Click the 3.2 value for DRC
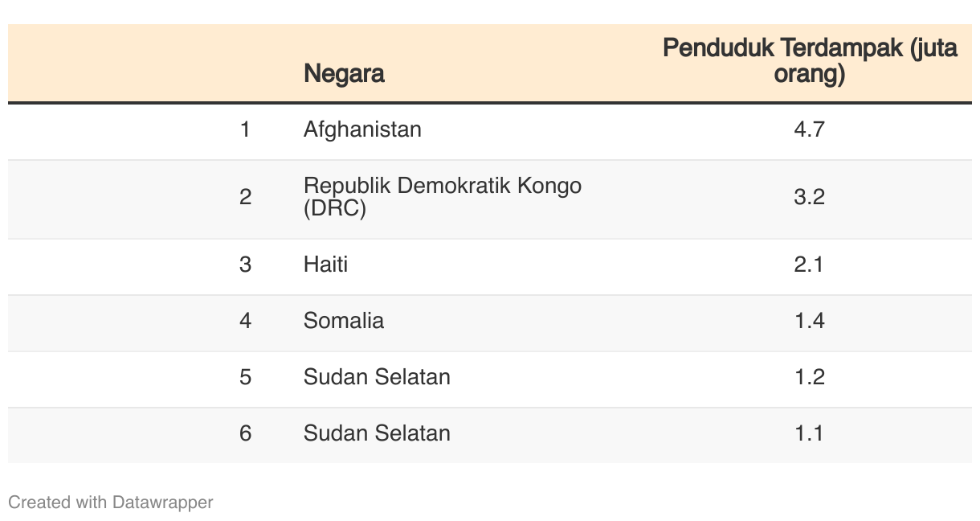 click(x=809, y=197)
